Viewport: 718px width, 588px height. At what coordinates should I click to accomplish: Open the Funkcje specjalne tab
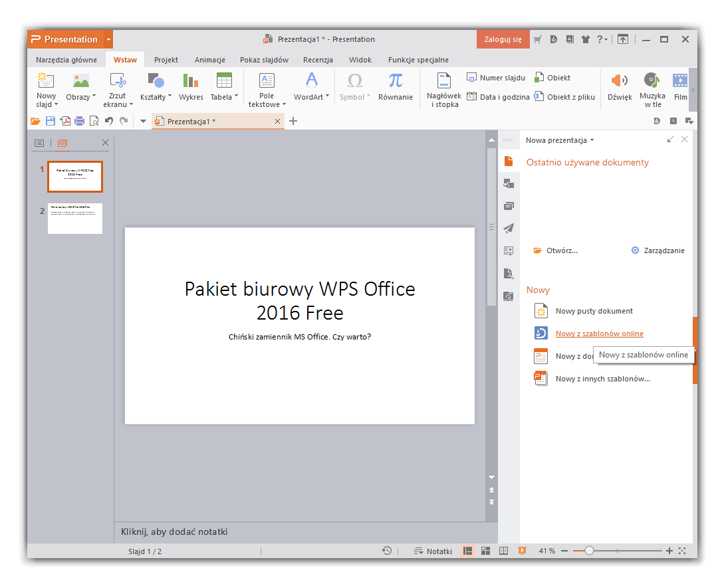pos(418,60)
